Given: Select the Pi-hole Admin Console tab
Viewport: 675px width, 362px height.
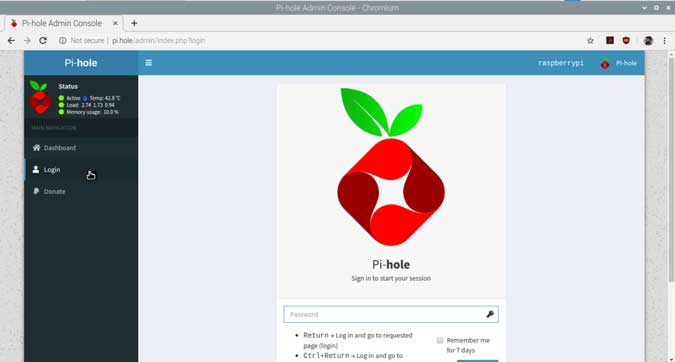Looking at the screenshot, I should point(62,23).
